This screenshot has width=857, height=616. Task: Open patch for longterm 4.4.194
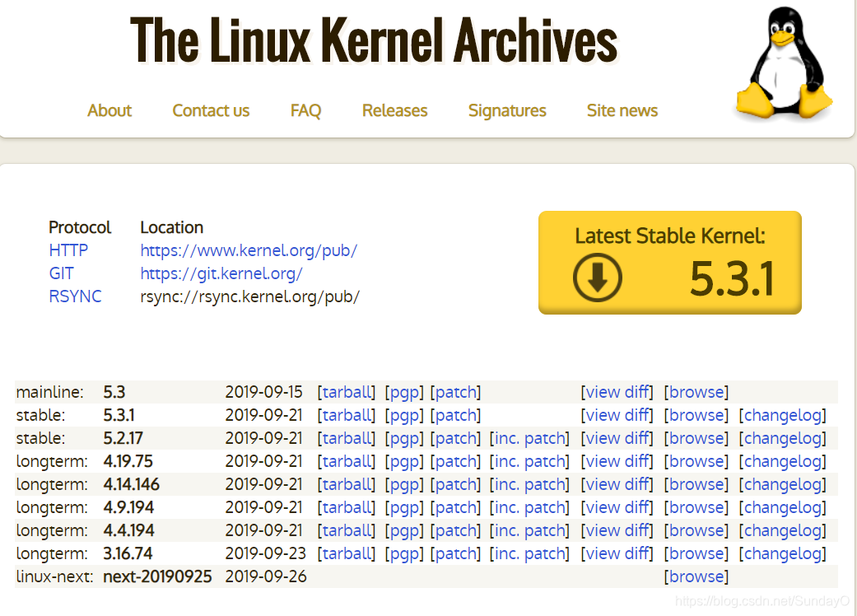[x=455, y=530]
